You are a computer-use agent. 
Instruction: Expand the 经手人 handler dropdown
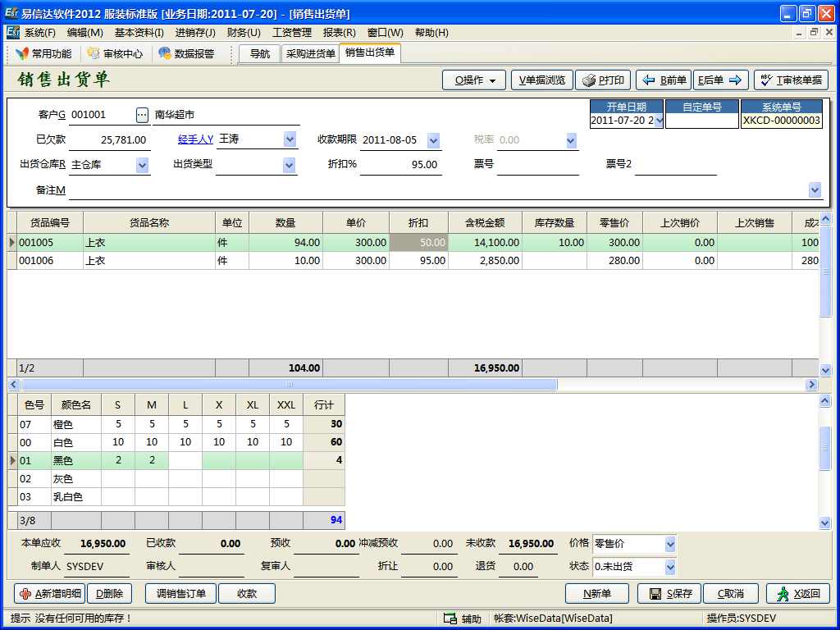(x=290, y=140)
